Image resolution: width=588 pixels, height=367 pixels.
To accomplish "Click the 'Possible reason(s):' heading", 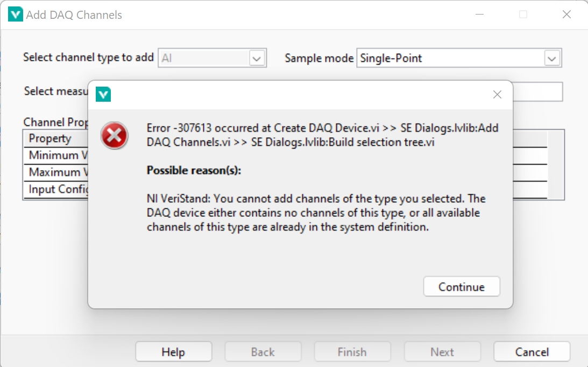I will pyautogui.click(x=194, y=171).
